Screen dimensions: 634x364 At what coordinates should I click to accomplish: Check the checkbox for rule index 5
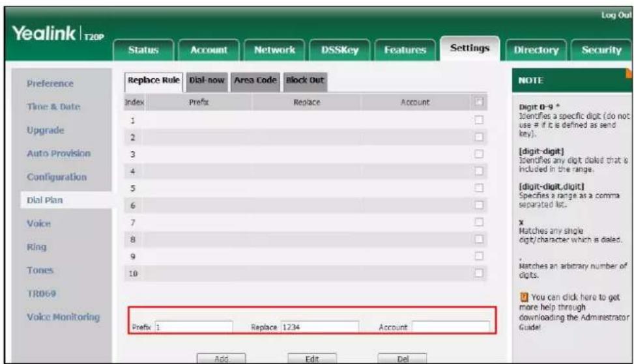click(x=479, y=188)
